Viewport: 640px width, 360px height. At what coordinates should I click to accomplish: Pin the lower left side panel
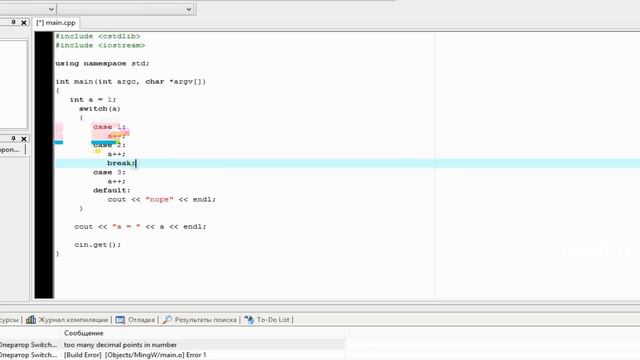click(13, 138)
